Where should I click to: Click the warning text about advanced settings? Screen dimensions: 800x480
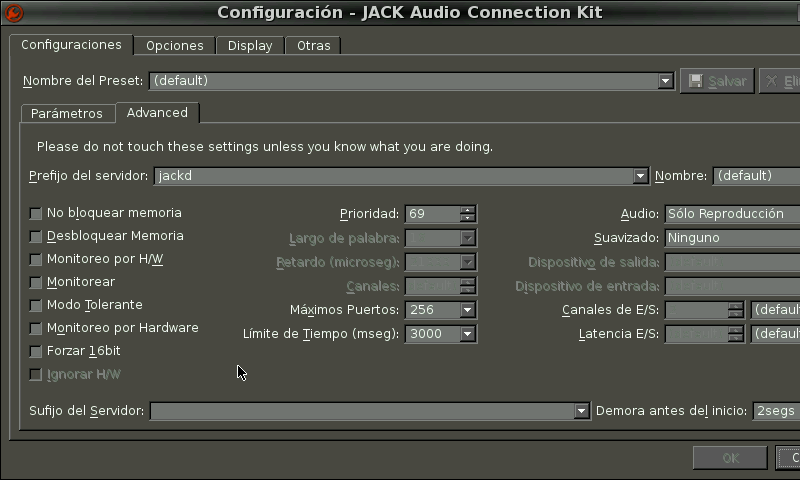pyautogui.click(x=265, y=147)
